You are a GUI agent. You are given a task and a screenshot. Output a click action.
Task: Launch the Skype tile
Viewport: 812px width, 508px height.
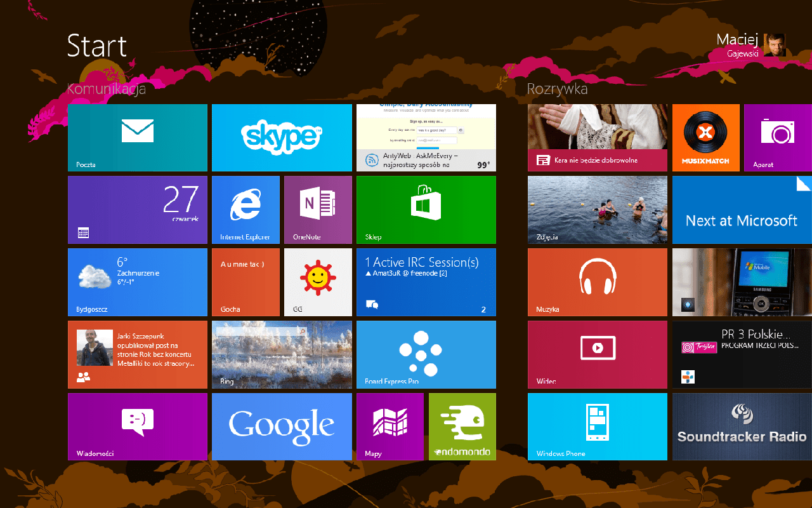tap(282, 138)
